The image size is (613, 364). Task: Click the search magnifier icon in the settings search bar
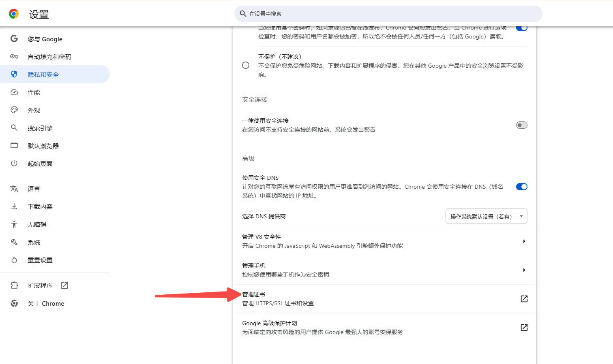(x=243, y=14)
